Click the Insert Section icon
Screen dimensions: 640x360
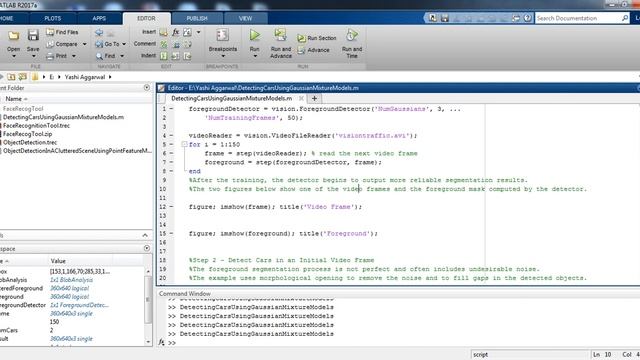click(163, 32)
